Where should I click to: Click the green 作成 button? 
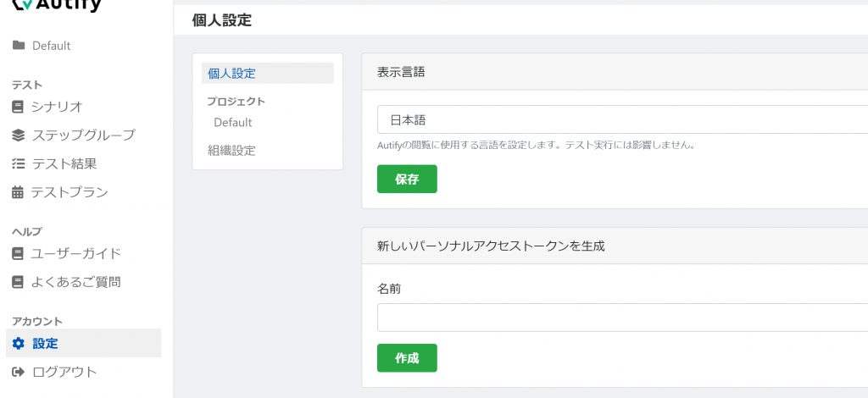[407, 358]
